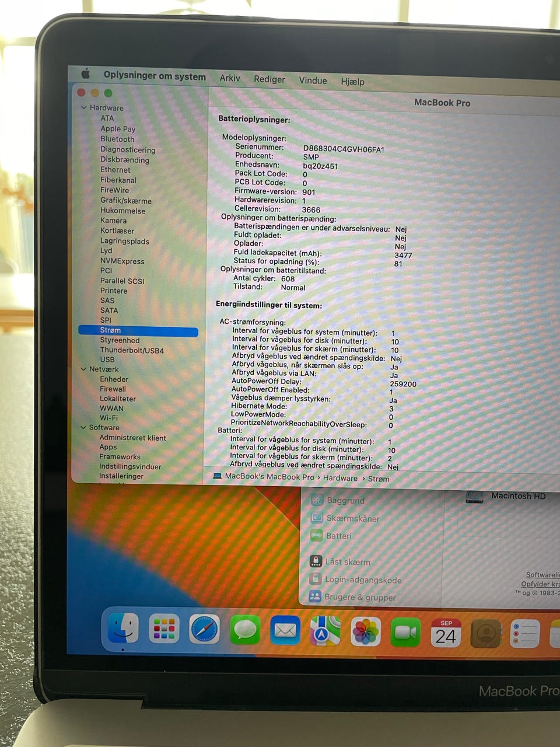Select the serial number D868304C4GVH06FA1
Screen dimensions: 560x747
click(344, 149)
